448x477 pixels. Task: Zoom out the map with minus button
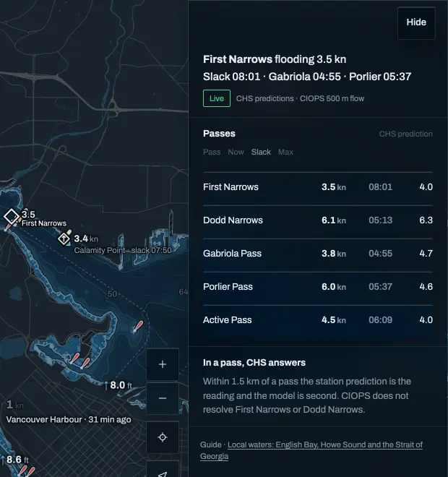click(x=163, y=398)
